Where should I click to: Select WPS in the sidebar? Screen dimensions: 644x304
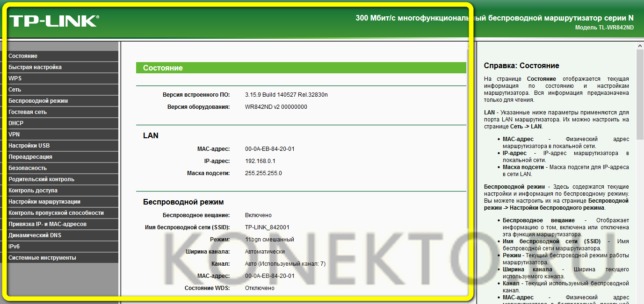click(59, 78)
